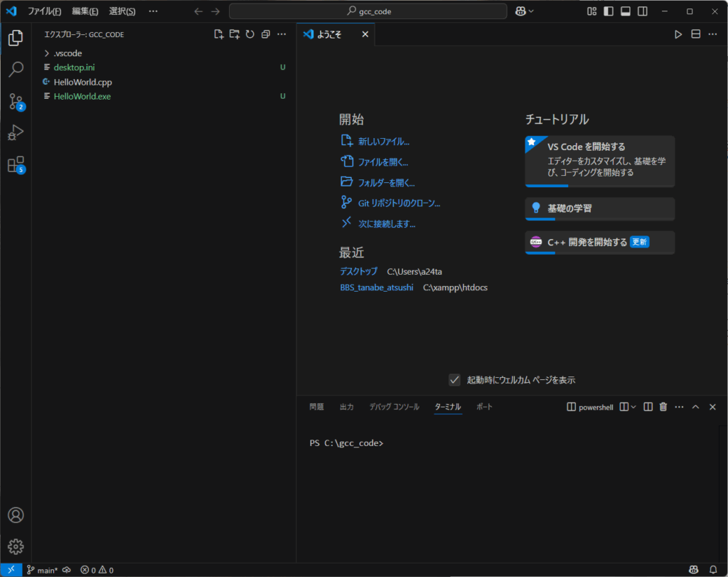
Task: Open the Explorer view in activity bar
Action: 16,38
